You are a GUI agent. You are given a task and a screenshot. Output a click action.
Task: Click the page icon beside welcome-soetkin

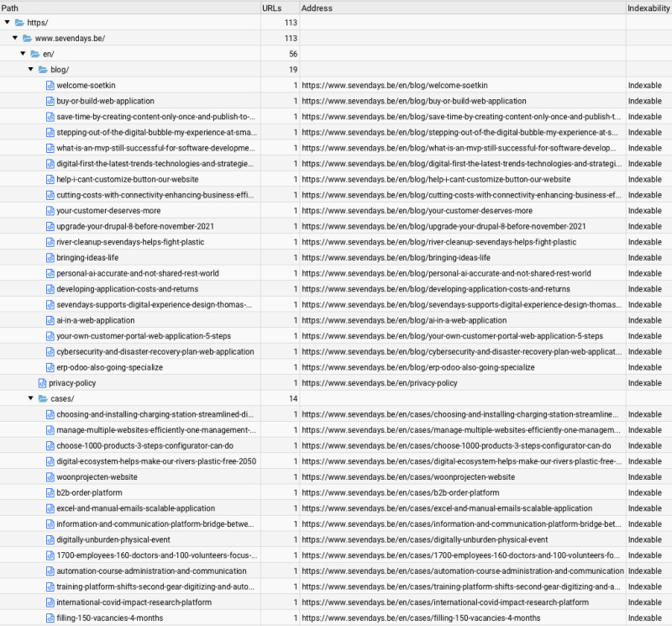click(x=50, y=85)
